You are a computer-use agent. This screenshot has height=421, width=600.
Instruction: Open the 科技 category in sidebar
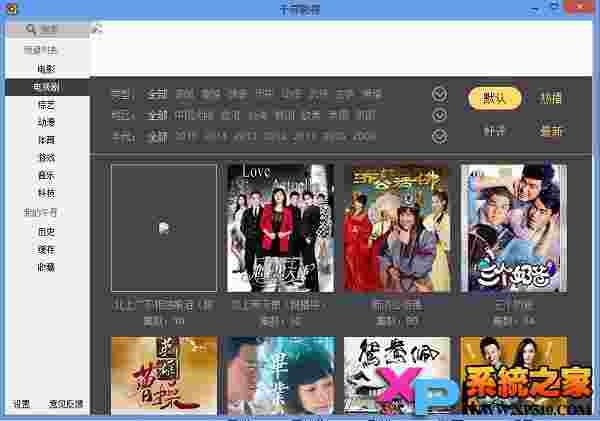click(46, 193)
